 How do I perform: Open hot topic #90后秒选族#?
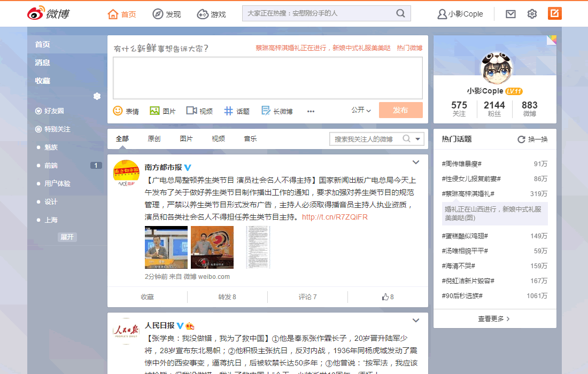(x=462, y=295)
